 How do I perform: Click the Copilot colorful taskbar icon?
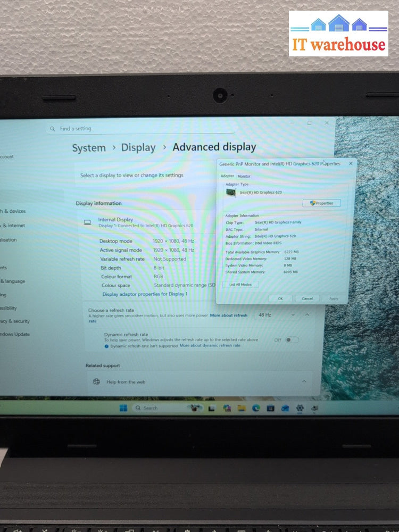pyautogui.click(x=227, y=408)
